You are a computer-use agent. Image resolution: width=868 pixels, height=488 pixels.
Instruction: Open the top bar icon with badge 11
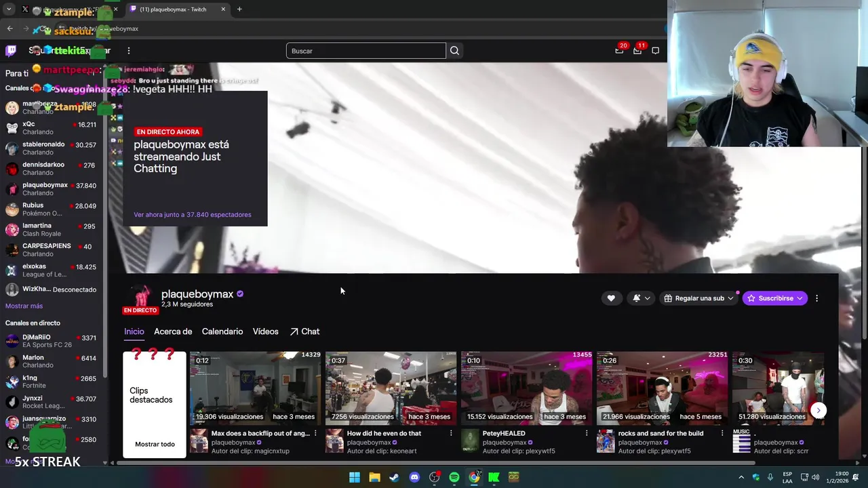click(x=637, y=50)
